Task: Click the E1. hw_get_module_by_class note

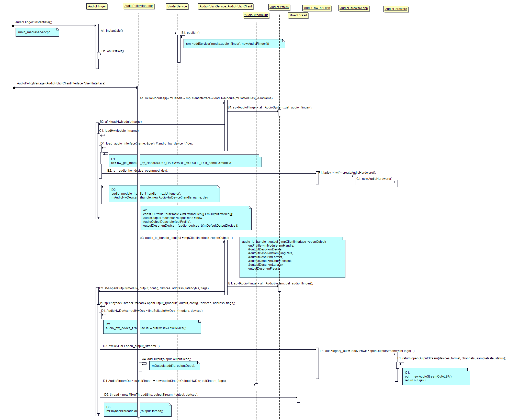Action: [185, 161]
